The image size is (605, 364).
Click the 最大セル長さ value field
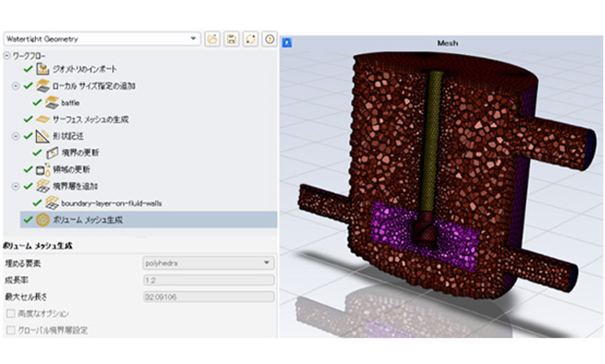[x=209, y=297]
